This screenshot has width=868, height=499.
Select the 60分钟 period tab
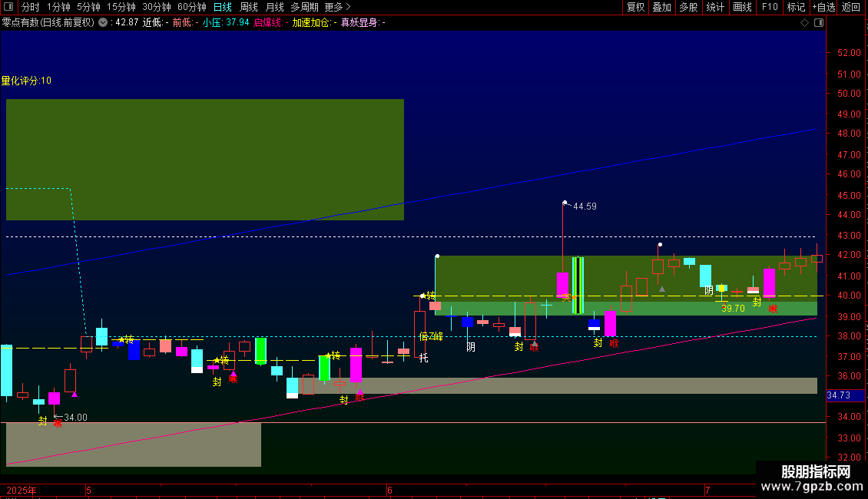[192, 7]
